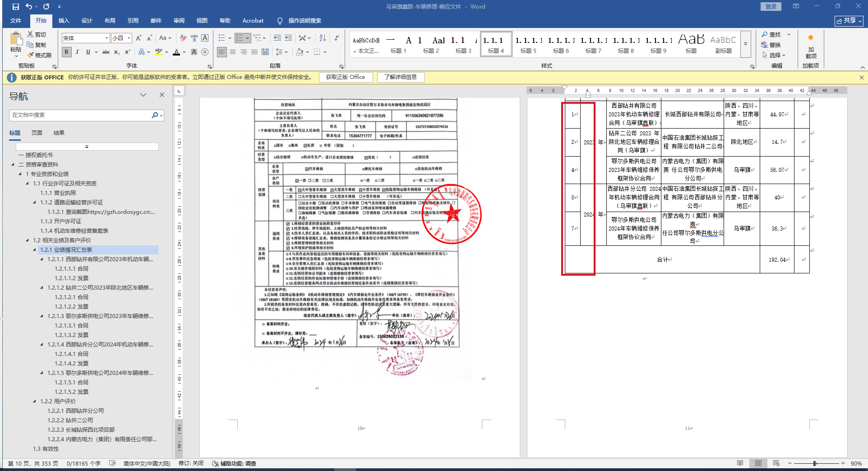Center-align the paragraph
This screenshot has width=868, height=471.
(x=233, y=52)
